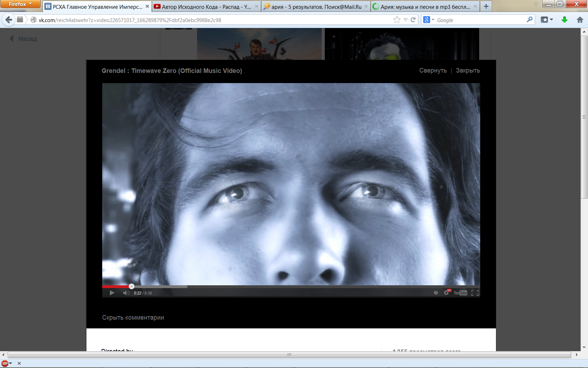Close the addon bar
The height and width of the screenshot is (368, 588).
(19, 363)
